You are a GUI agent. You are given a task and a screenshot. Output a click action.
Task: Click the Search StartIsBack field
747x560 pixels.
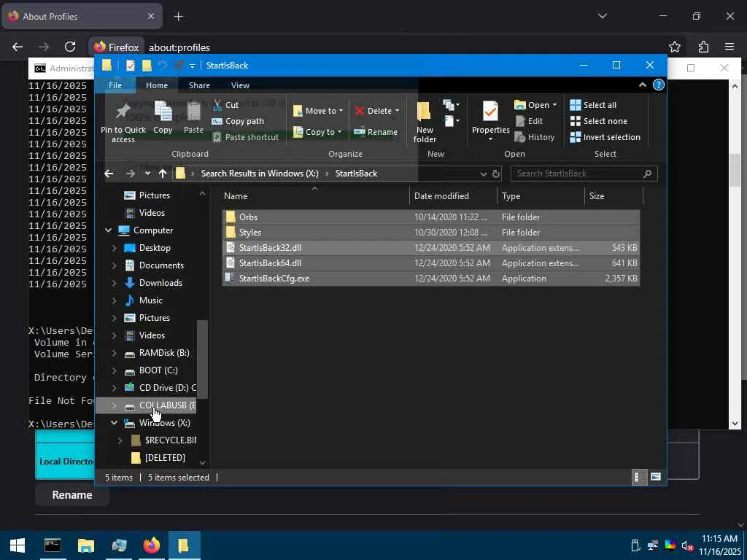point(584,174)
